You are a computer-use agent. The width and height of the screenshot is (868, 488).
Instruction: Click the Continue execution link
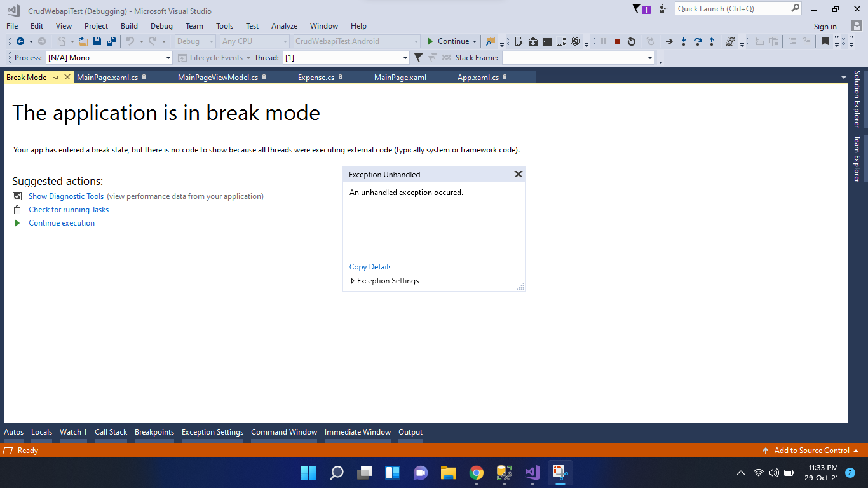[x=61, y=222]
